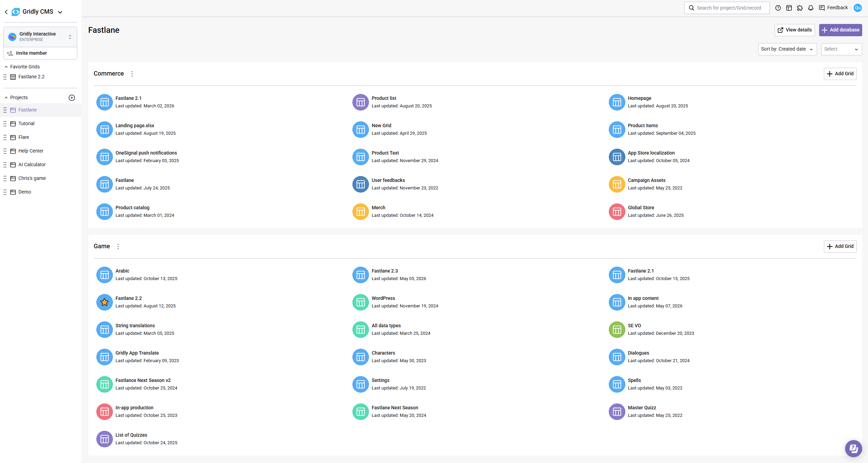Open the Fastlance Next Season v2 icon

(x=105, y=384)
